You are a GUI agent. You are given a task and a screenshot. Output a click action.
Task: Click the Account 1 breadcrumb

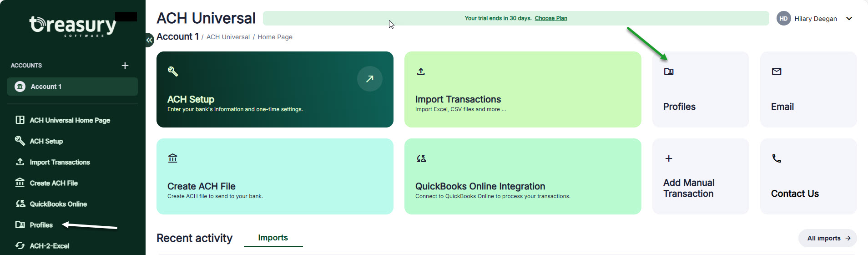pos(177,36)
